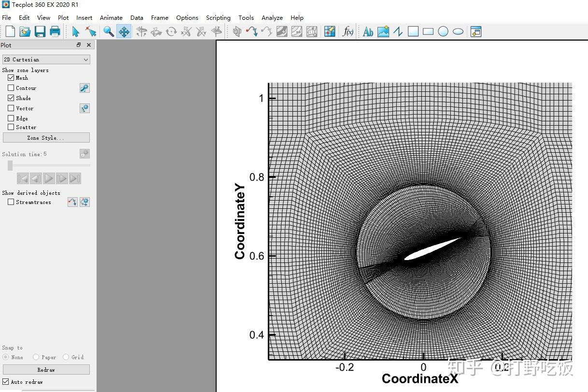The height and width of the screenshot is (392, 588).
Task: Select the polyline drawing tool
Action: pos(398,32)
